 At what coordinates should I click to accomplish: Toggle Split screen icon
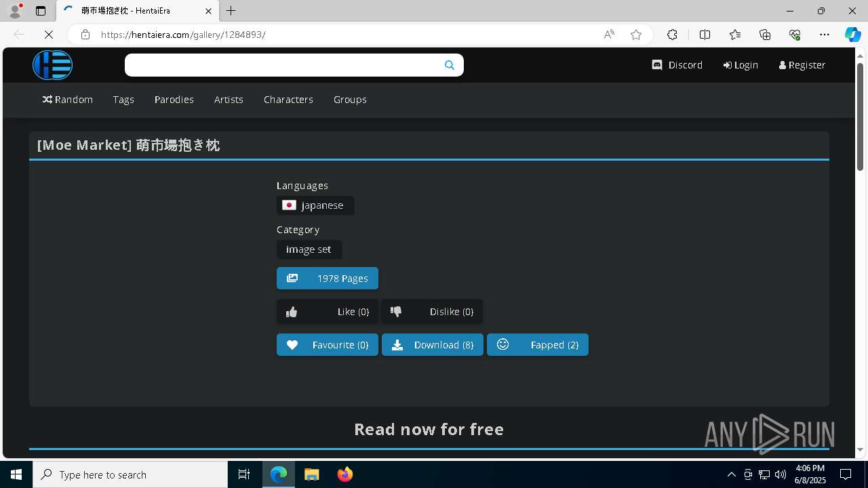coord(705,35)
